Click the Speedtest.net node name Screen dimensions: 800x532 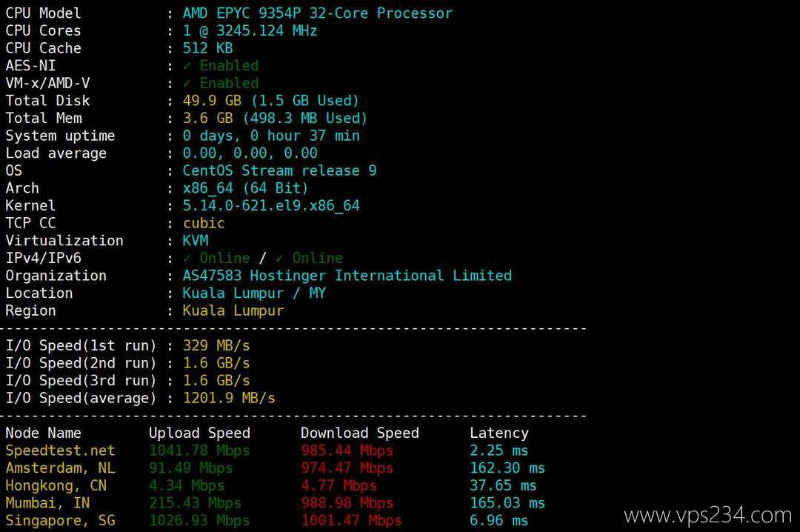tap(60, 450)
